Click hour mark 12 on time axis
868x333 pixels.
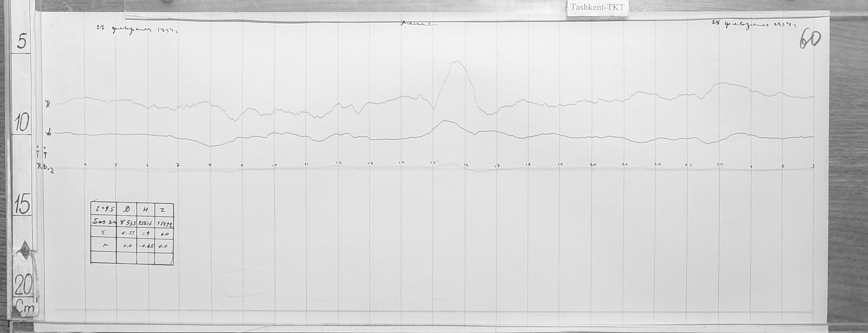pyautogui.click(x=339, y=163)
